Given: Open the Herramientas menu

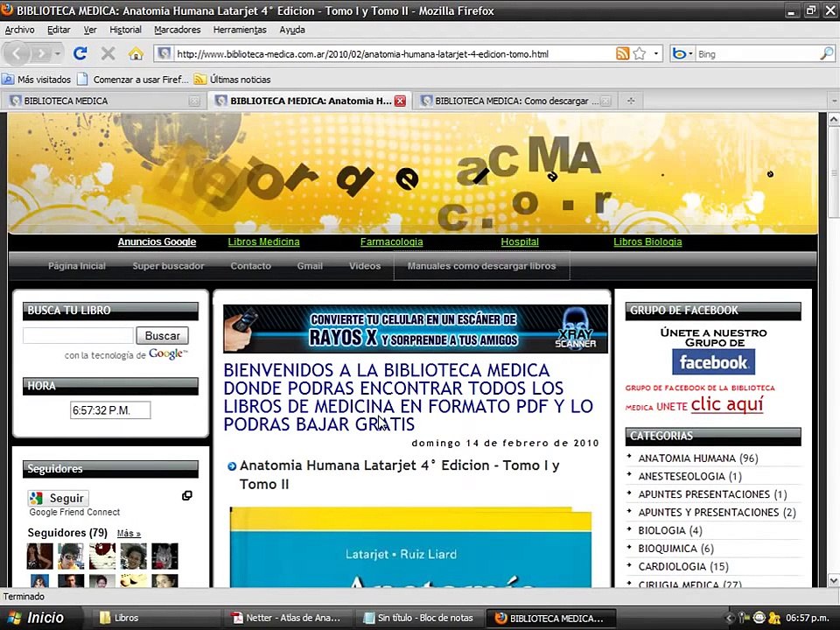Looking at the screenshot, I should coord(240,30).
